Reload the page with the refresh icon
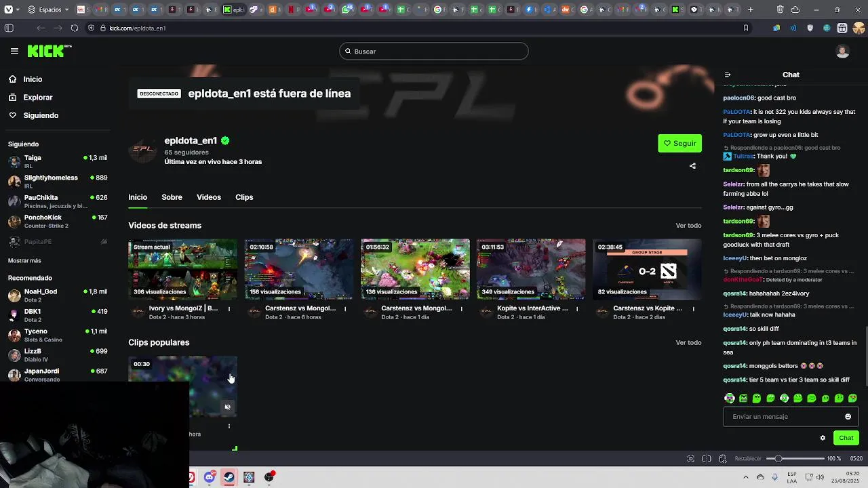Image resolution: width=868 pixels, height=488 pixels. coord(74,28)
